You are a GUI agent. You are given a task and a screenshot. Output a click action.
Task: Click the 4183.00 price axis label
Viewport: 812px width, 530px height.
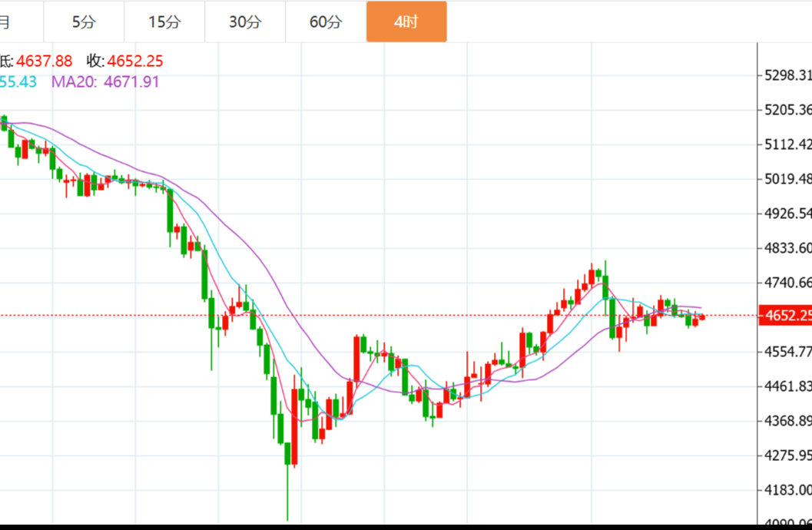point(787,490)
